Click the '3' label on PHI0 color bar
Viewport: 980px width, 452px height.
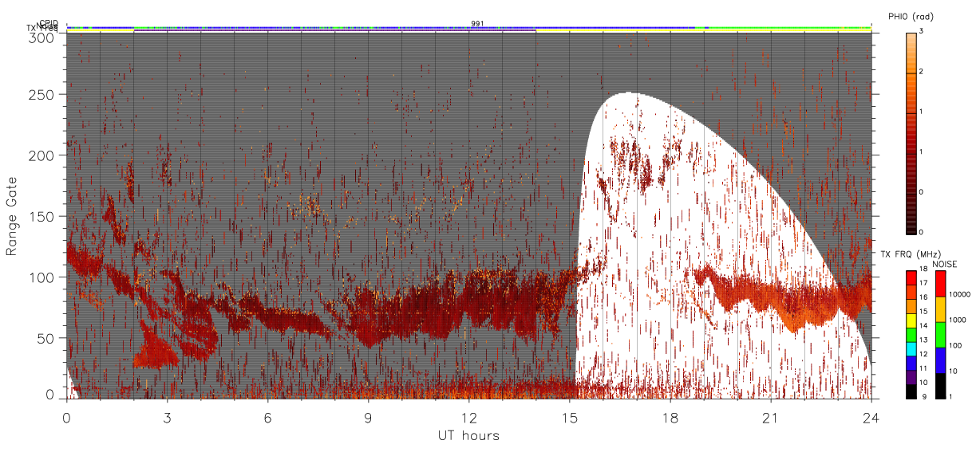point(923,31)
